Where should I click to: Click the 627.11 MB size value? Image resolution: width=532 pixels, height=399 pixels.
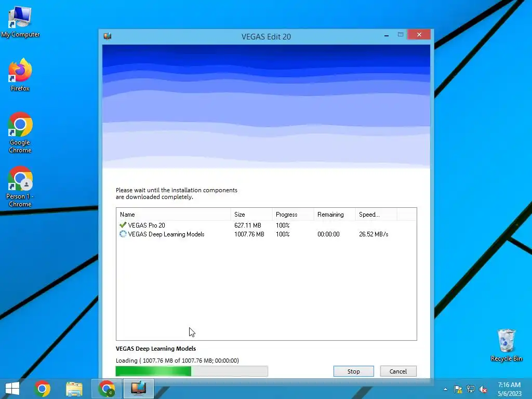[248, 225]
